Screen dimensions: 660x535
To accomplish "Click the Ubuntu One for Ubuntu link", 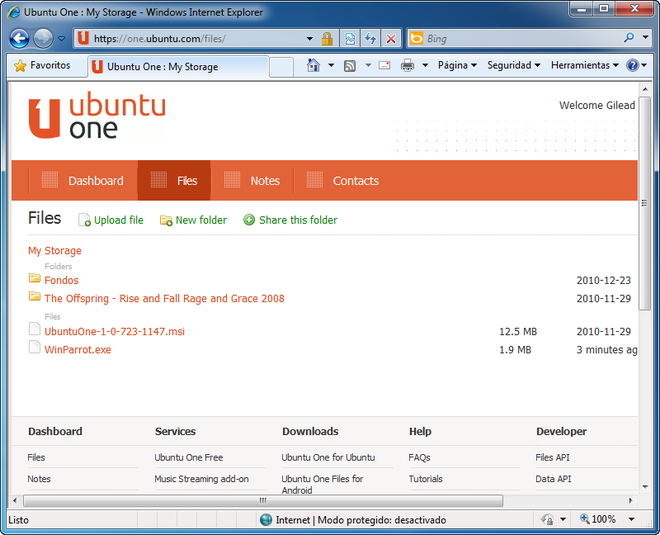I will click(x=328, y=458).
